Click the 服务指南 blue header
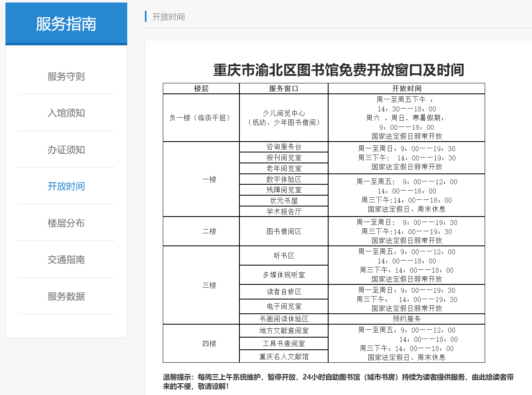The width and height of the screenshot is (532, 395). pos(66,24)
